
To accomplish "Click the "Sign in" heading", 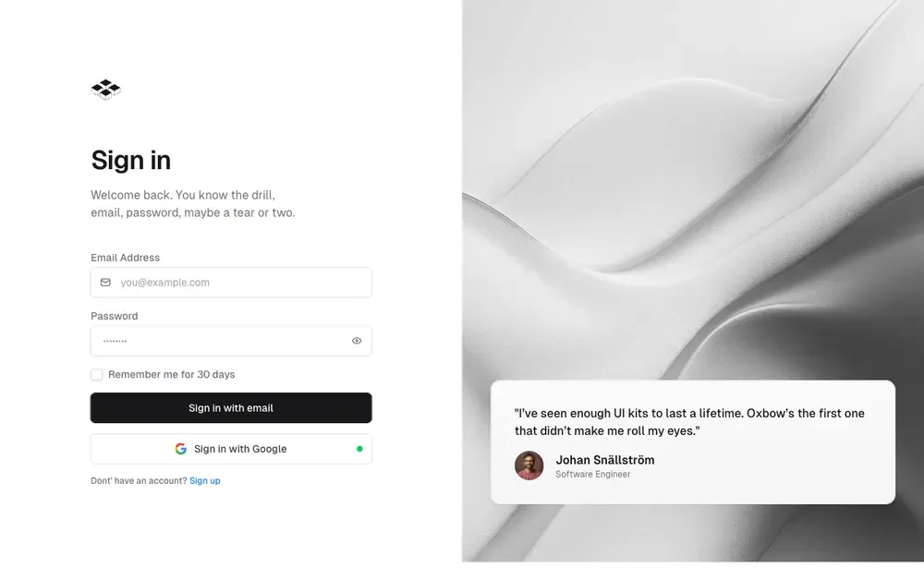I will click(131, 160).
